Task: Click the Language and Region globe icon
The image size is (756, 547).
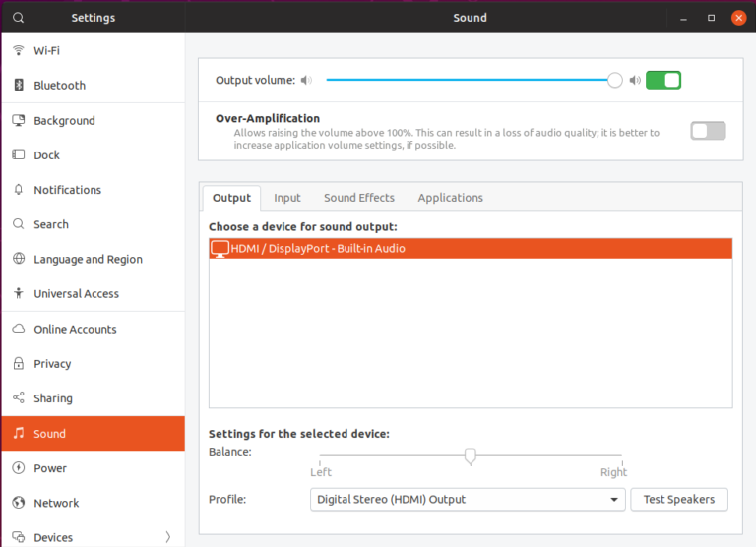Action: point(19,259)
